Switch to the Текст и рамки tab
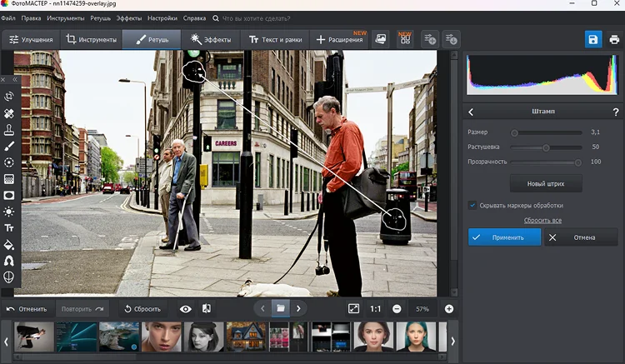 [x=275, y=39]
